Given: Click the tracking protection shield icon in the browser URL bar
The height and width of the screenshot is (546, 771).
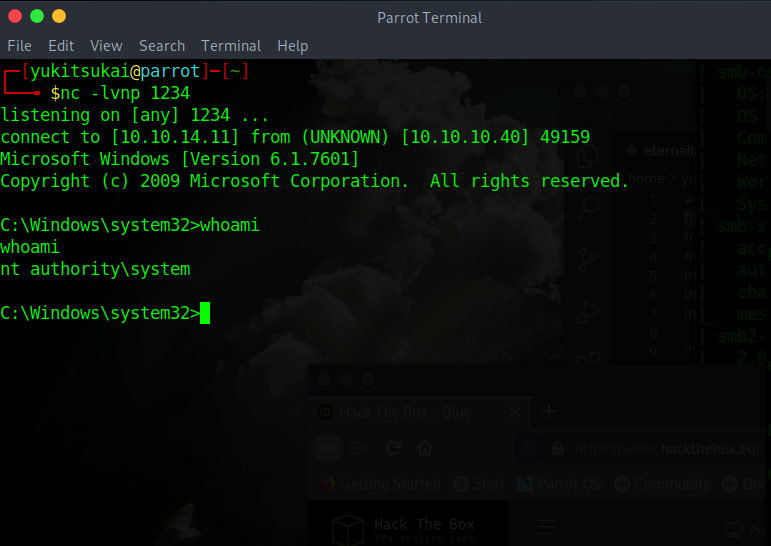Looking at the screenshot, I should point(529,448).
